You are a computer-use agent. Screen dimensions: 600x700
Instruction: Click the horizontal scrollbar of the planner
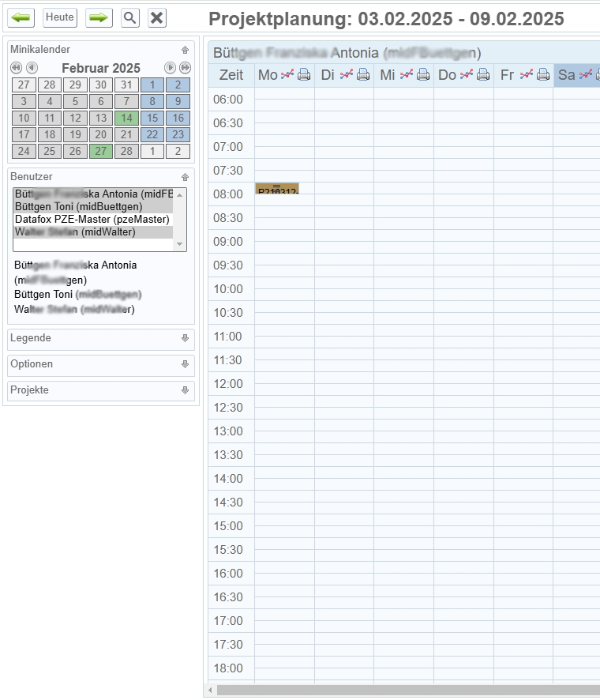point(408,691)
